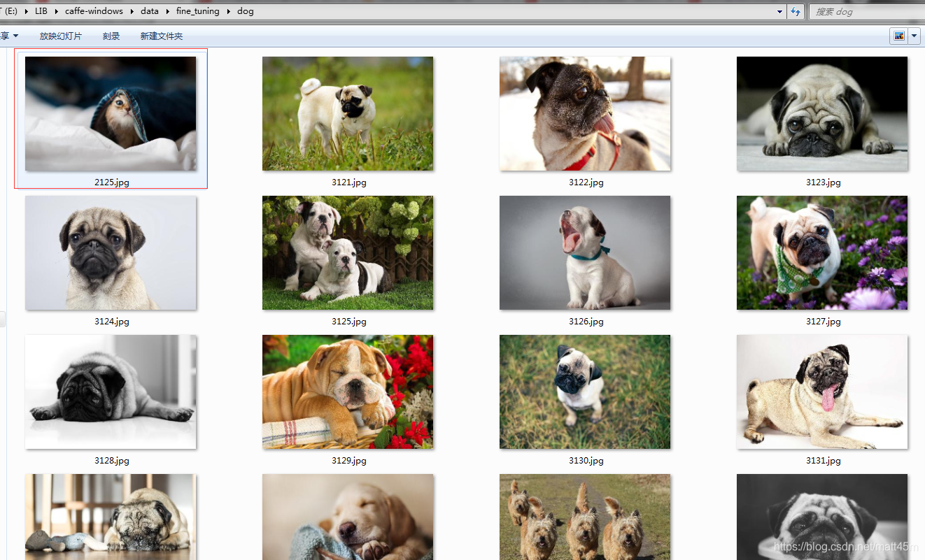Expand the view options dropdown arrow

click(914, 36)
